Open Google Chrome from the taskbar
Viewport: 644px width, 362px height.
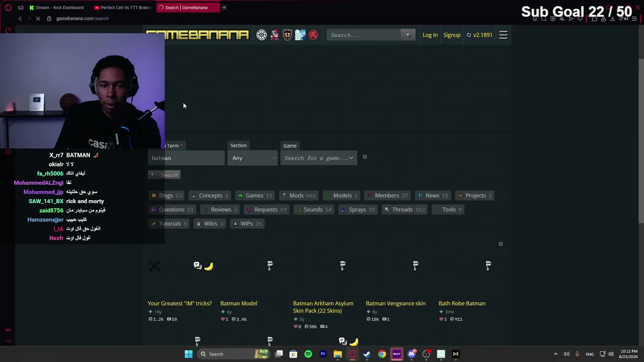point(382,354)
